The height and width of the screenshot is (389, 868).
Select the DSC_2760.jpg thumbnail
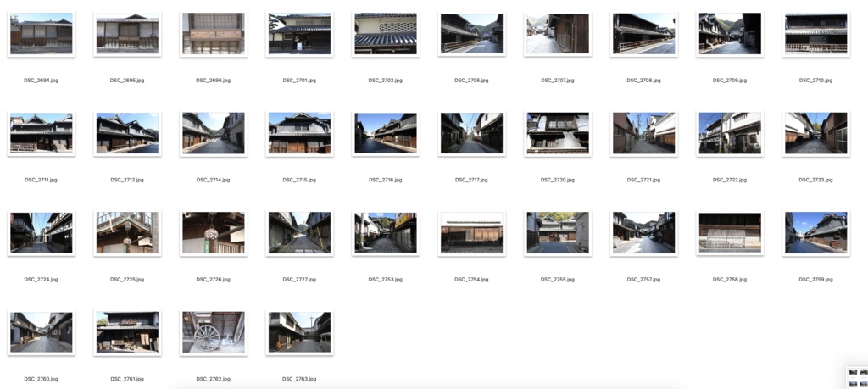pyautogui.click(x=41, y=332)
